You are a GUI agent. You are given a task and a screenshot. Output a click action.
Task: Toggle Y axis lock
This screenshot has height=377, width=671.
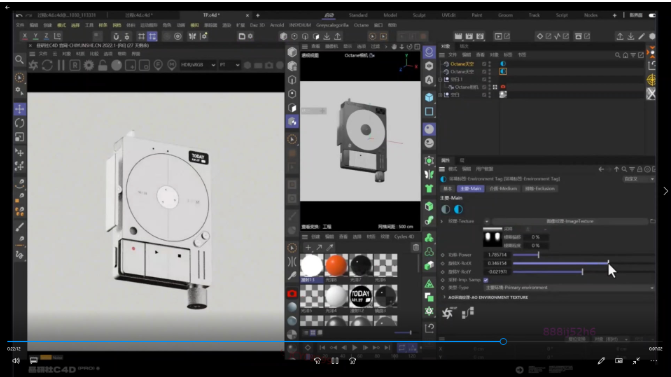[36, 36]
